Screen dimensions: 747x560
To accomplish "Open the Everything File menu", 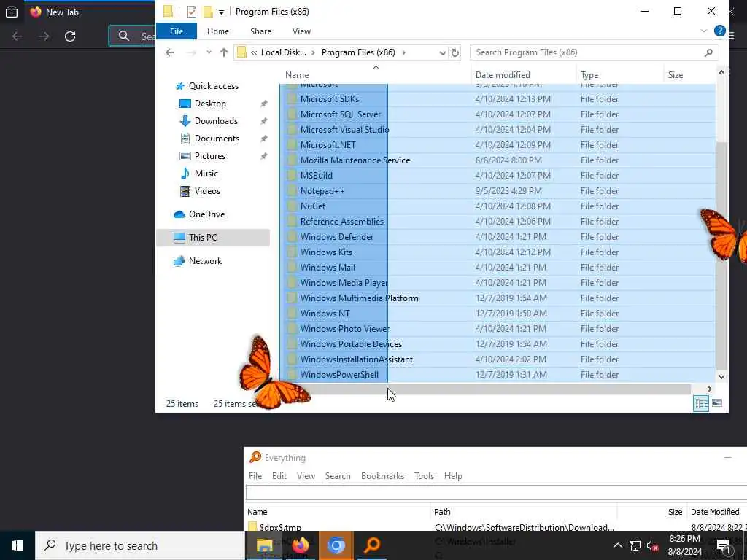I will click(255, 476).
